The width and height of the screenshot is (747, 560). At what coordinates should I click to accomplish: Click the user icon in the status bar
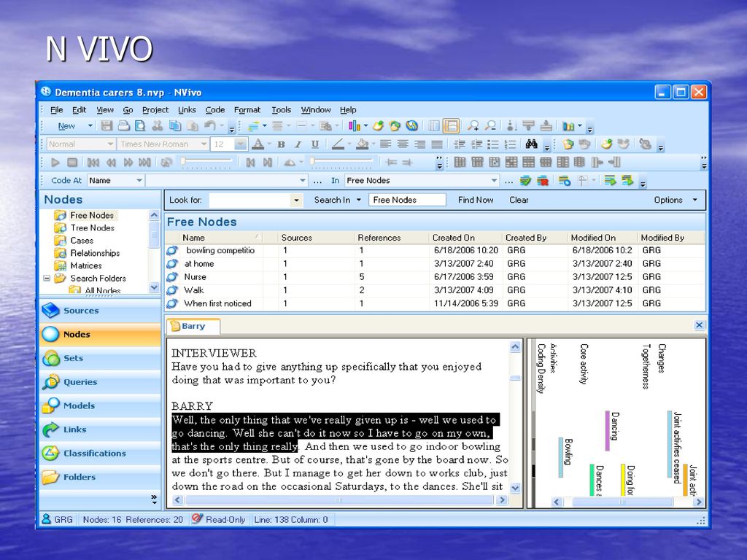tap(46, 519)
